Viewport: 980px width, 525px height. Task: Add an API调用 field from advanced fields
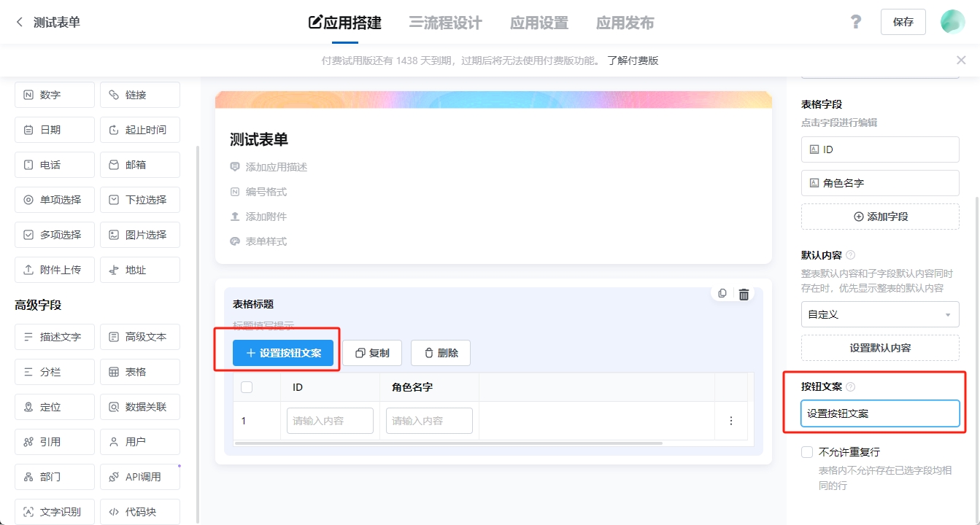pos(139,476)
